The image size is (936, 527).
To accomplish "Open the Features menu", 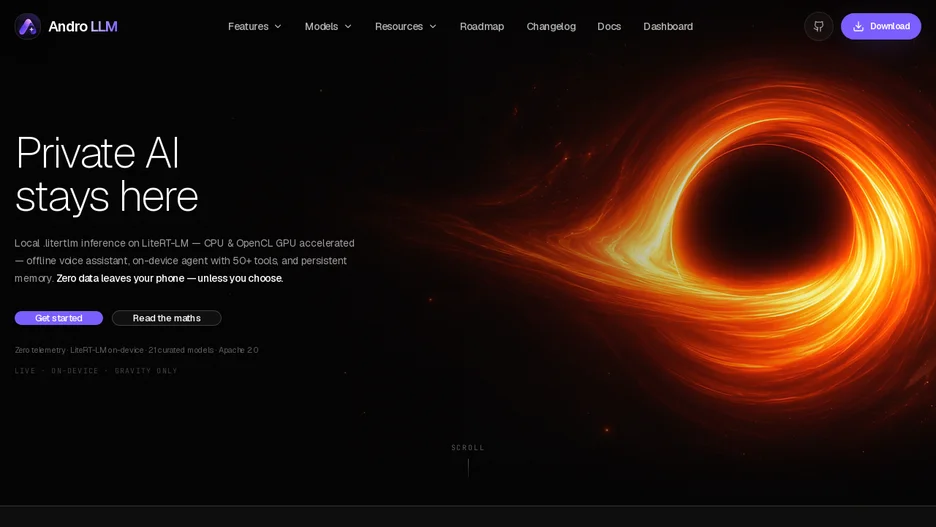I will pyautogui.click(x=255, y=26).
